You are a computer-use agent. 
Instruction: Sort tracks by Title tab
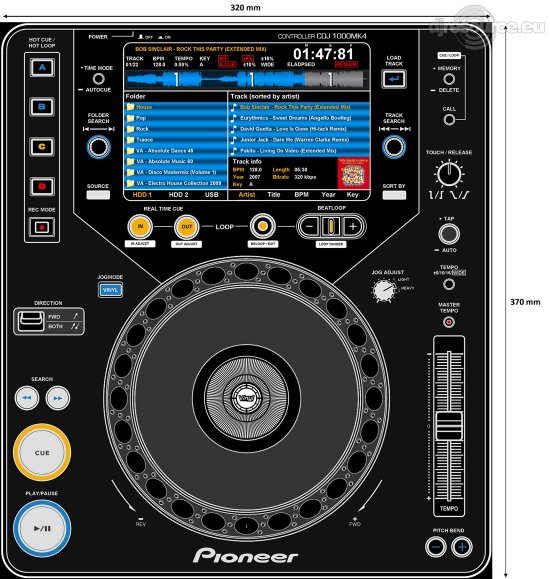274,195
